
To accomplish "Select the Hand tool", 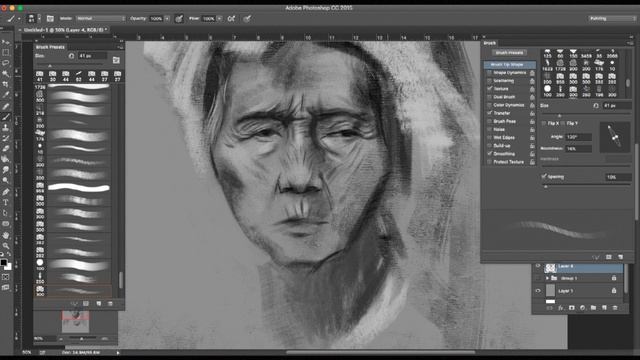I will coord(5,235).
